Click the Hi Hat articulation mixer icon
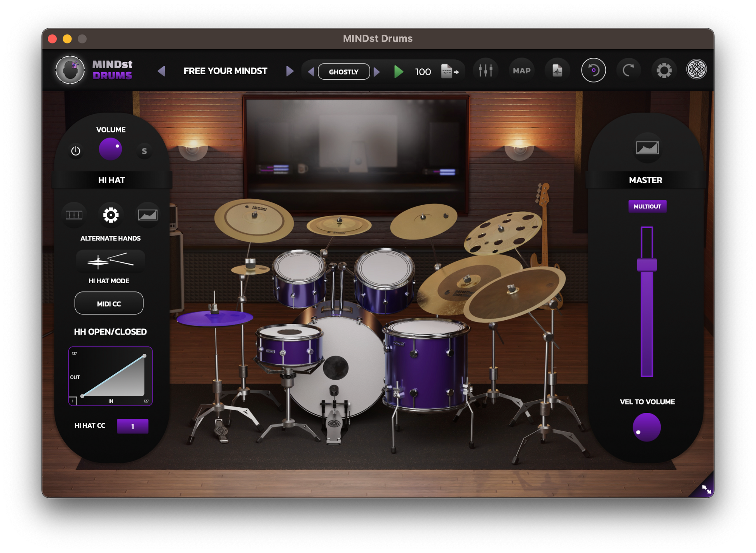This screenshot has height=553, width=756. 74,215
